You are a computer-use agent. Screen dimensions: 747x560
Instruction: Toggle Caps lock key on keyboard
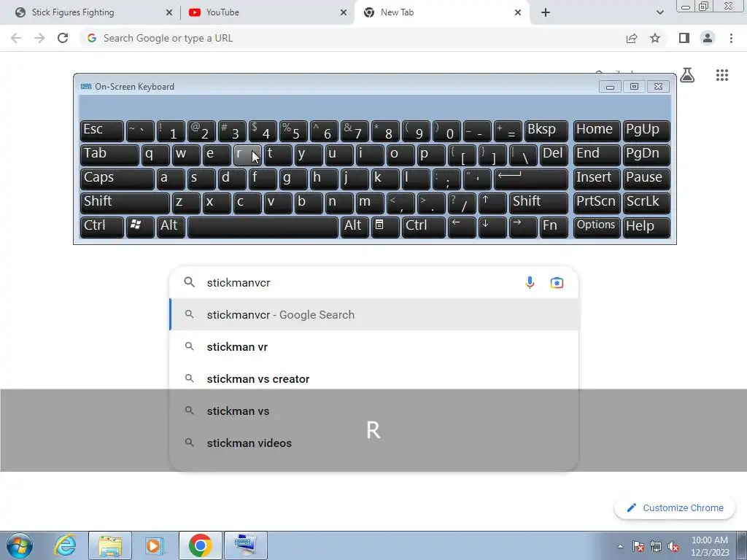coord(117,179)
